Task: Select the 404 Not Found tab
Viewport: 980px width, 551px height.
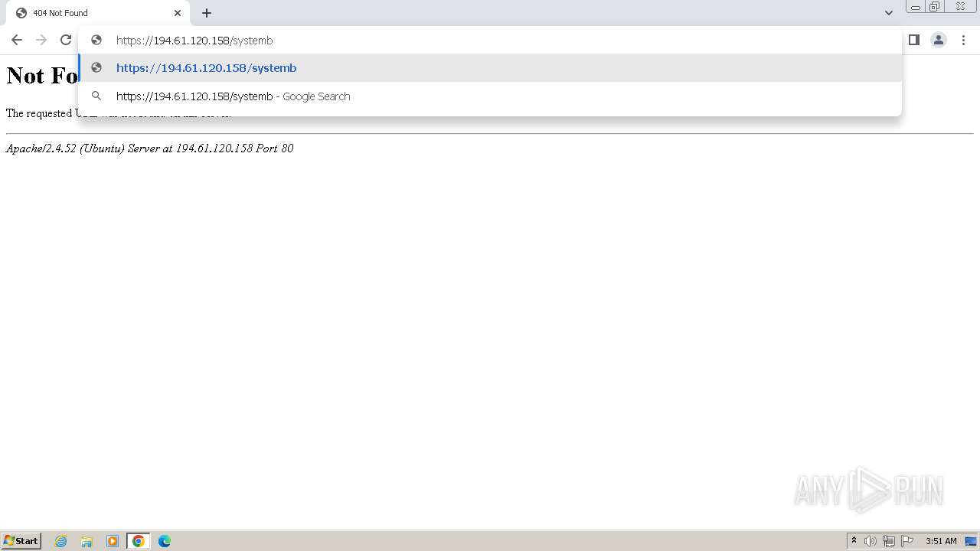Action: 98,13
